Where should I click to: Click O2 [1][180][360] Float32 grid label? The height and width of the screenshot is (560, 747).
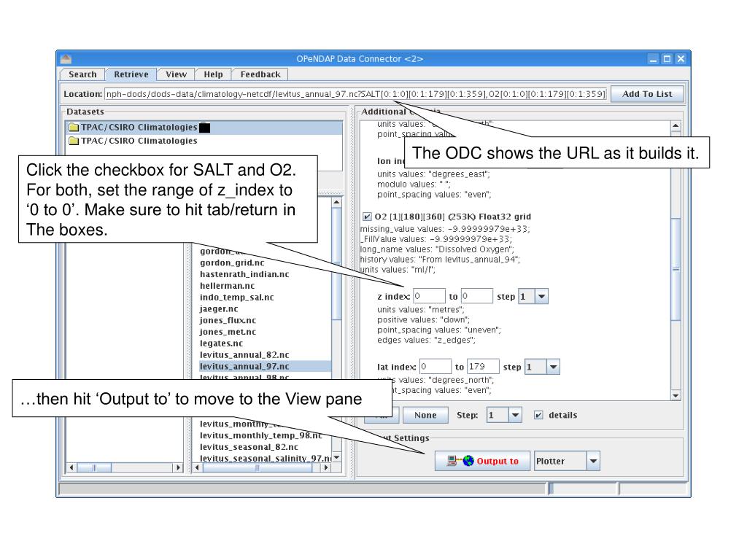(x=452, y=217)
